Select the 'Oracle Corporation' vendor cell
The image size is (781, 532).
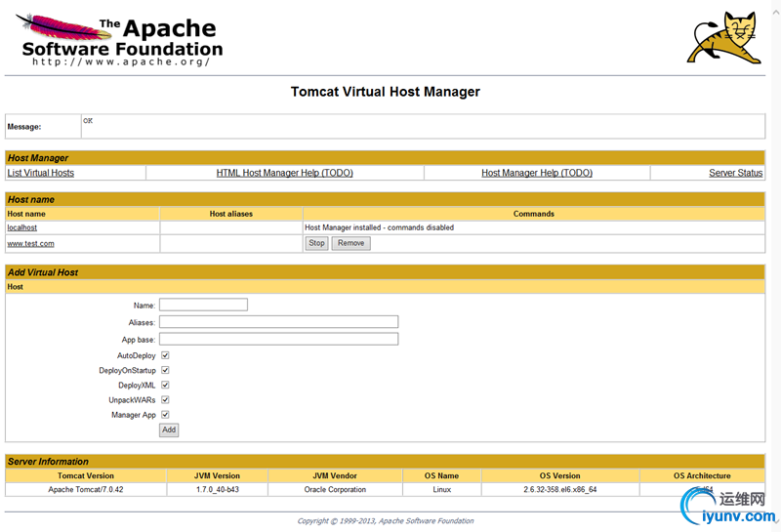pos(335,490)
